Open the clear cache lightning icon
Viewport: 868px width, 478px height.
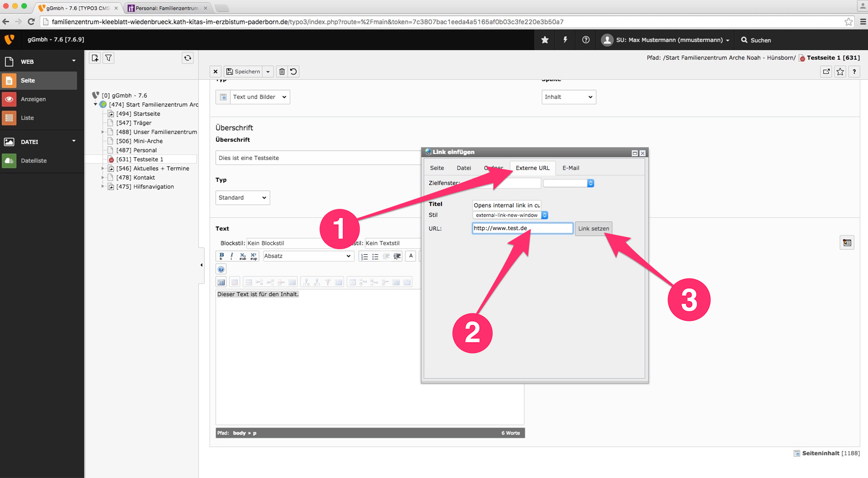click(565, 40)
